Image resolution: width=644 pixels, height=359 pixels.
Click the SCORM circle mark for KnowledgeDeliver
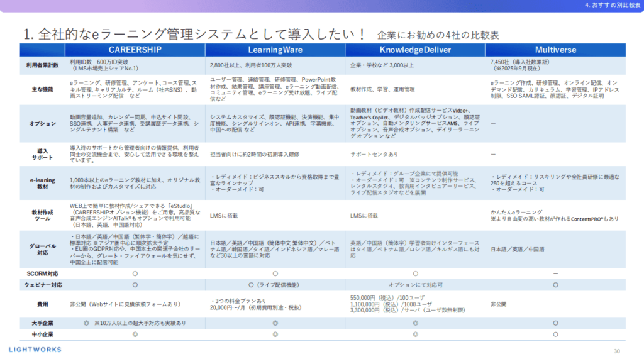(x=415, y=273)
